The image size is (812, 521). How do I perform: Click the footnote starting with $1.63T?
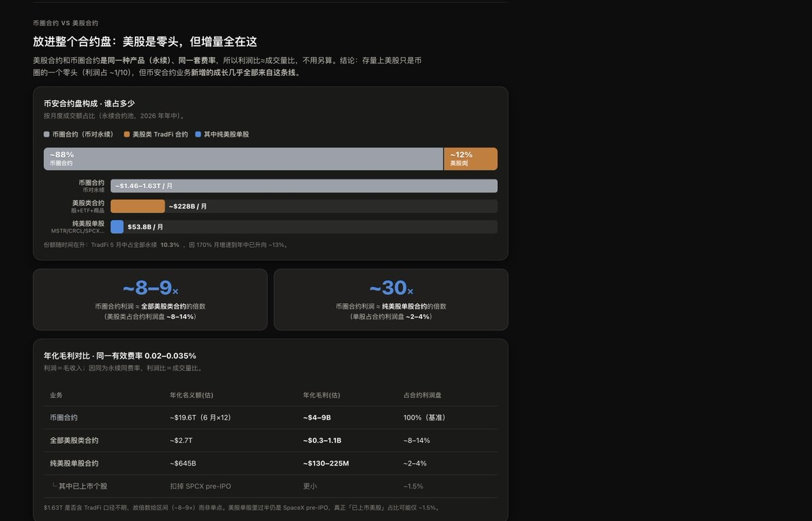[242, 508]
